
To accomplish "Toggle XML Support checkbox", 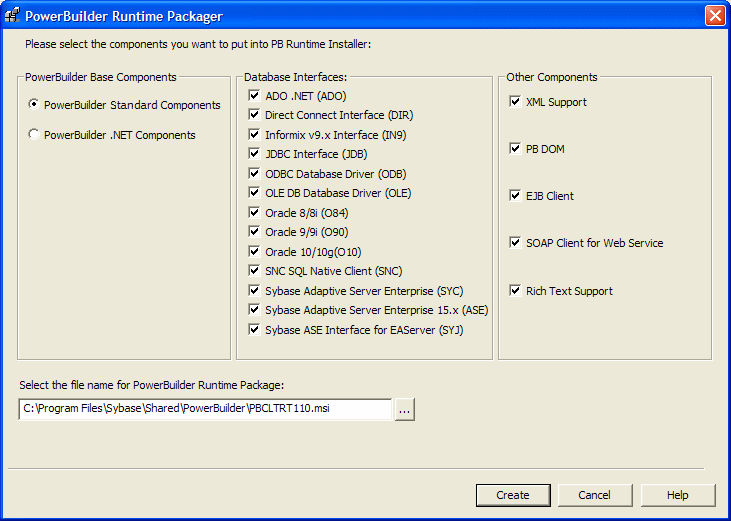I will [x=515, y=102].
